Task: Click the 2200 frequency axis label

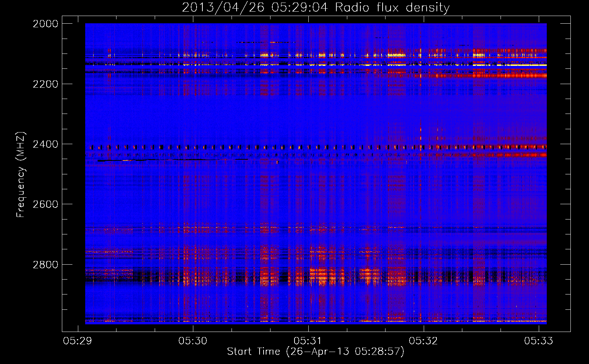Action: [46, 84]
